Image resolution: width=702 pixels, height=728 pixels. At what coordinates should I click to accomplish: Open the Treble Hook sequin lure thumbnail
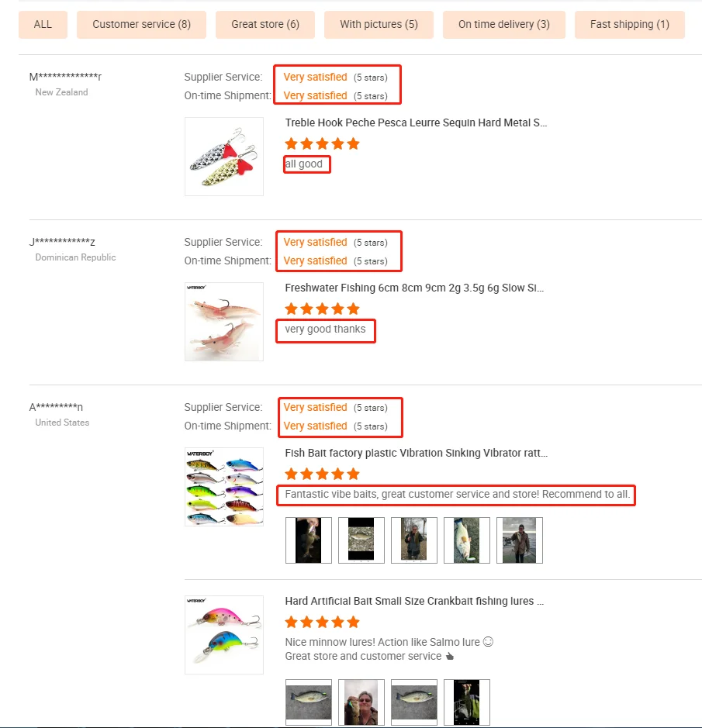pyautogui.click(x=224, y=157)
